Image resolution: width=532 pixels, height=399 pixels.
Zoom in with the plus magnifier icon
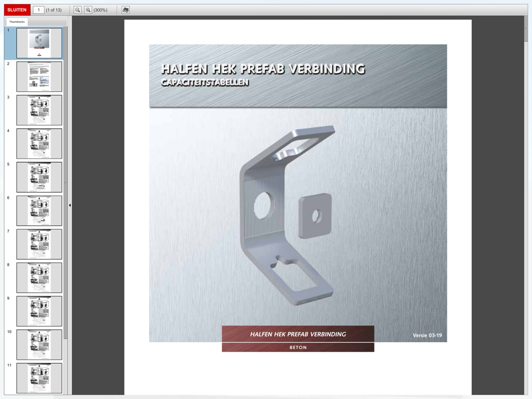coord(88,10)
